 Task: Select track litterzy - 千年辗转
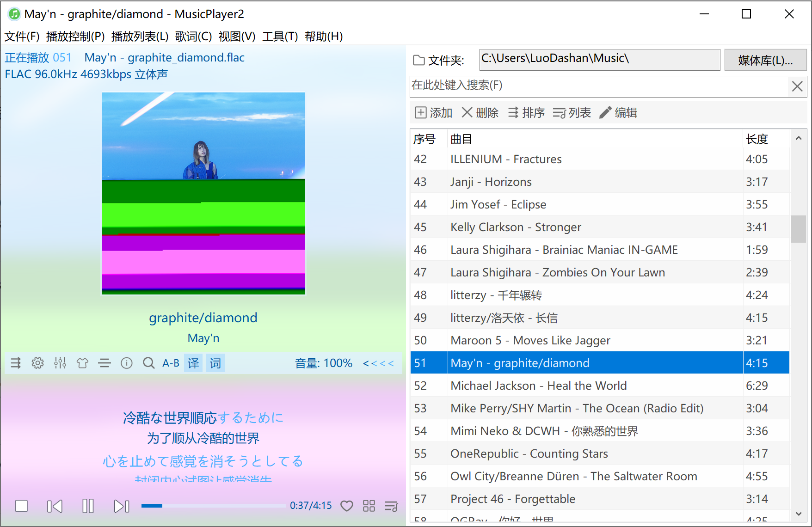click(x=600, y=295)
